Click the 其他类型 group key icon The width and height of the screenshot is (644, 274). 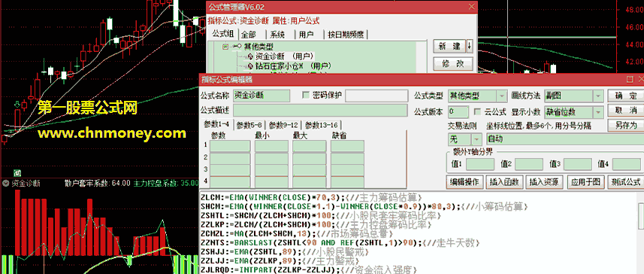coord(237,47)
